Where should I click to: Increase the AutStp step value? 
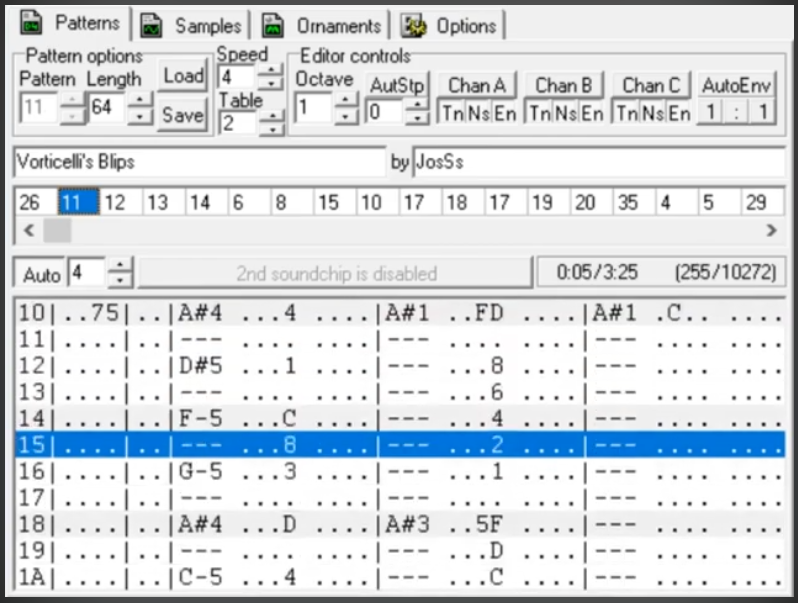(417, 105)
